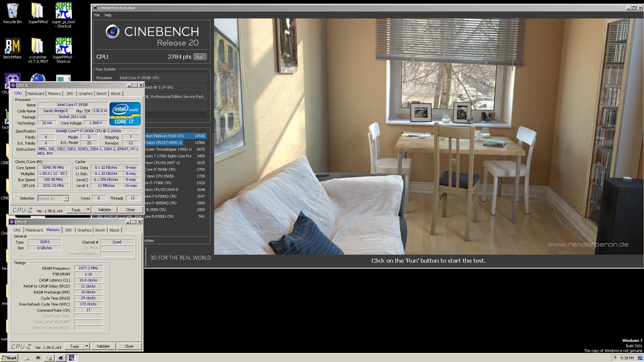The image size is (644, 362).
Task: Click the DRAM Frequency value 1077.2 MHz
Action: pos(88,268)
